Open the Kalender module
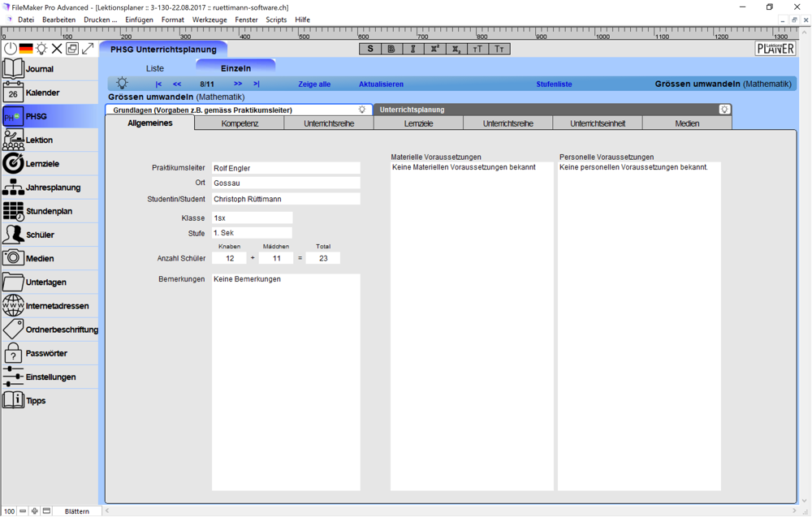 coord(50,93)
